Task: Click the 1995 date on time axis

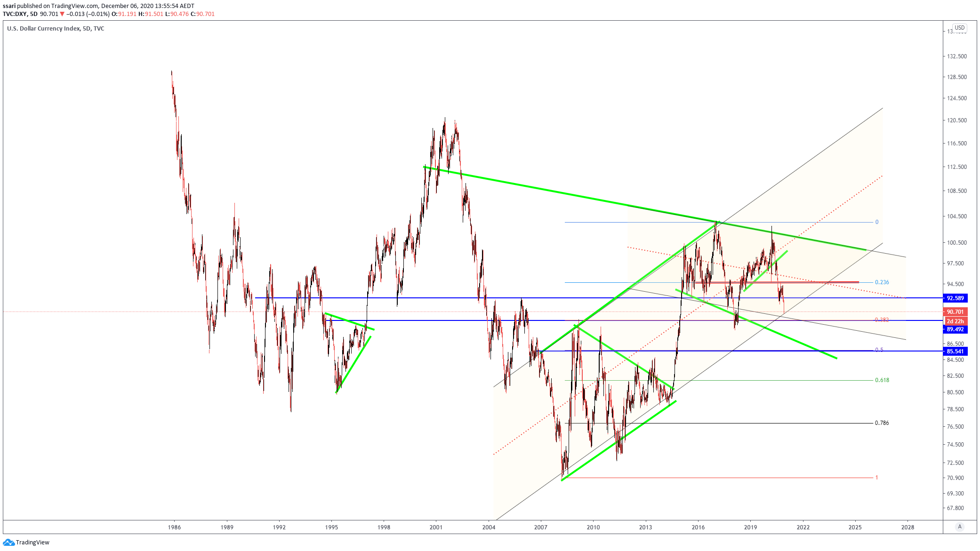Action: (331, 527)
